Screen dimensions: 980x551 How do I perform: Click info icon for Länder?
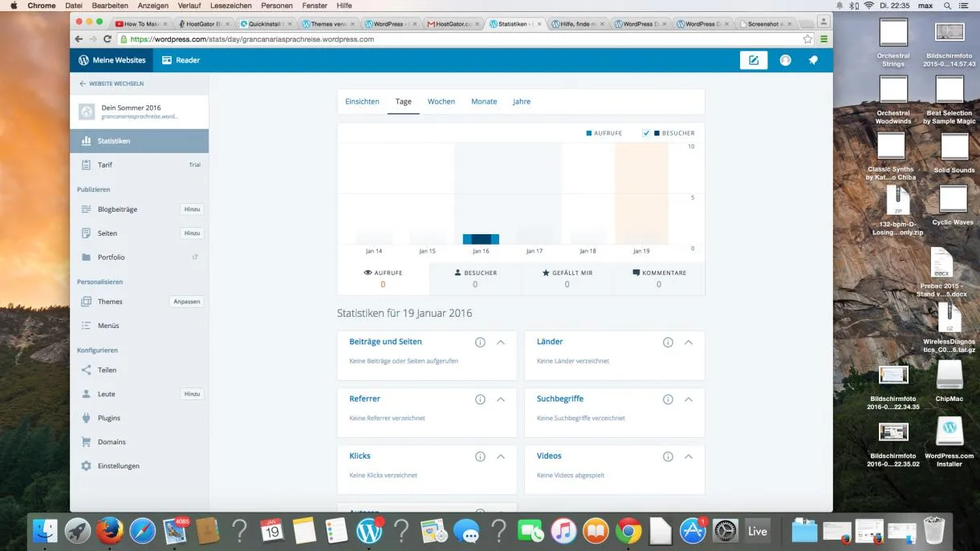tap(668, 342)
